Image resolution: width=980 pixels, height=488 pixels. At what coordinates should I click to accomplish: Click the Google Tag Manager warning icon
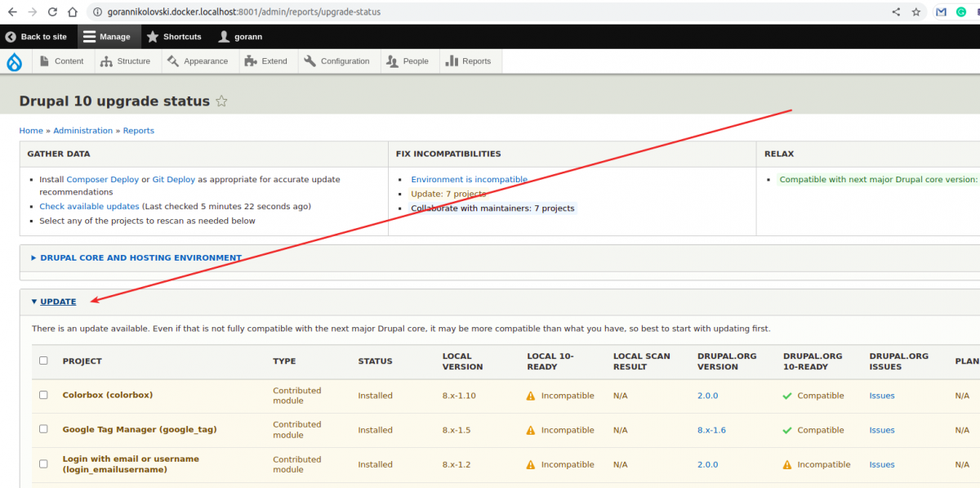tap(531, 430)
